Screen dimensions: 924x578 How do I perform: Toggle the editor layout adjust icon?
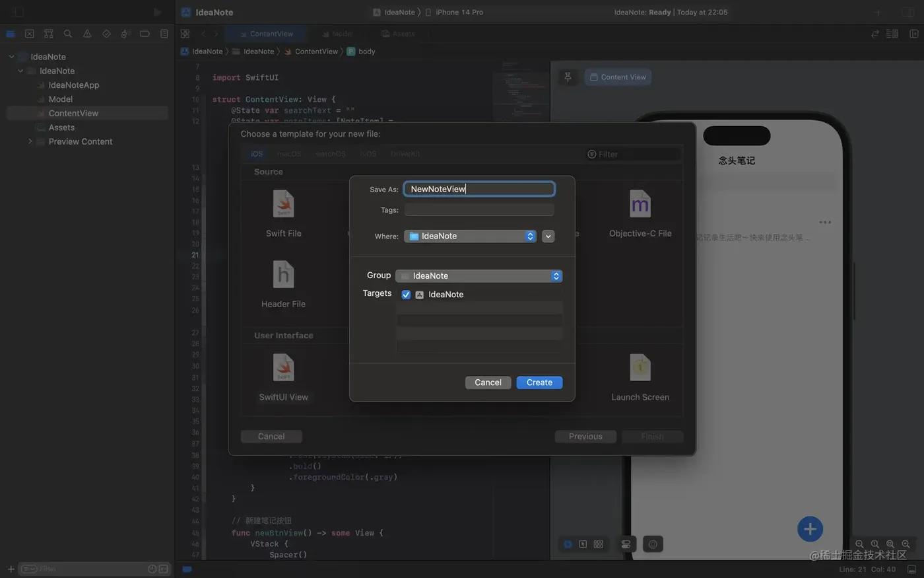(892, 34)
